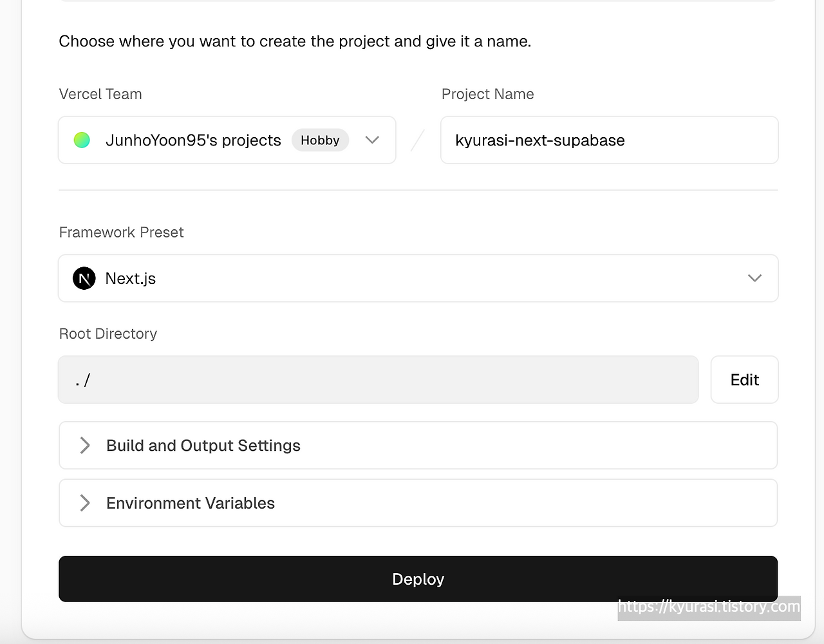Open the Vercel Team dropdown arrow
Image resolution: width=824 pixels, height=644 pixels.
[372, 140]
